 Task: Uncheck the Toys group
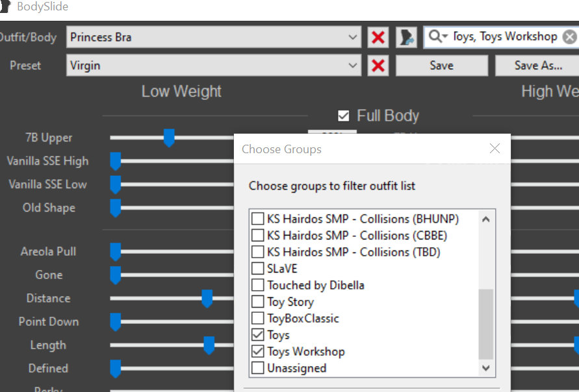(x=258, y=335)
